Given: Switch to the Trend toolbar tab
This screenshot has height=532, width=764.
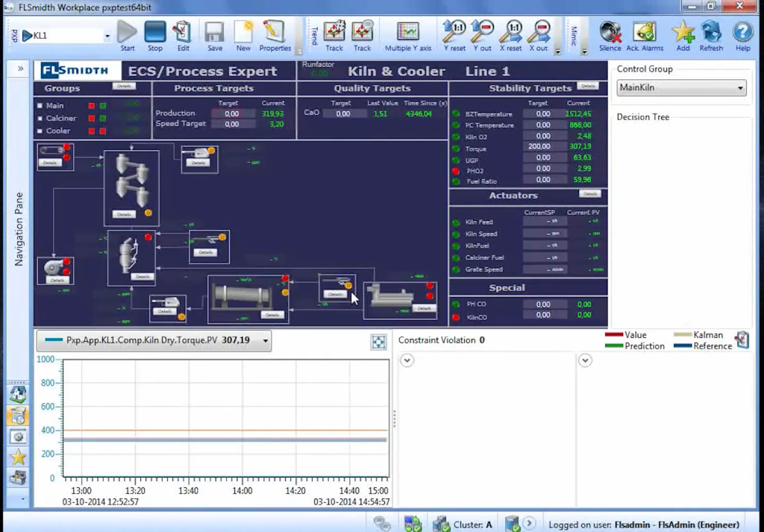Looking at the screenshot, I should point(316,34).
